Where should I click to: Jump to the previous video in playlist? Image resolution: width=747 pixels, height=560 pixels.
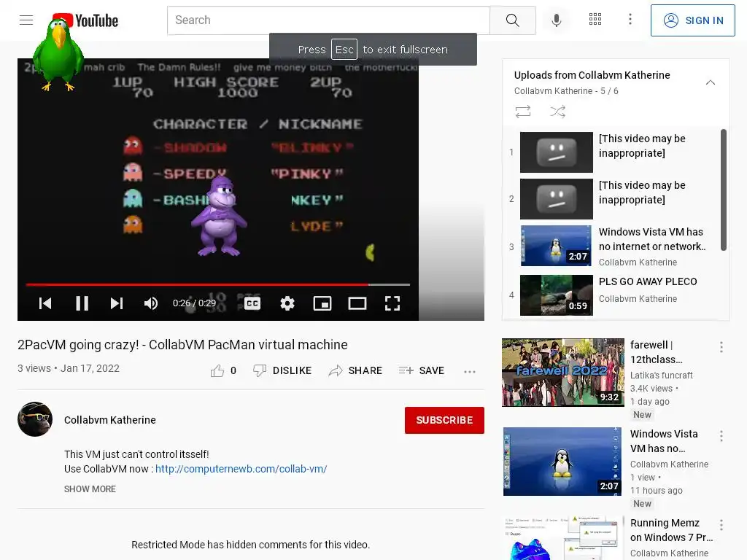[45, 303]
